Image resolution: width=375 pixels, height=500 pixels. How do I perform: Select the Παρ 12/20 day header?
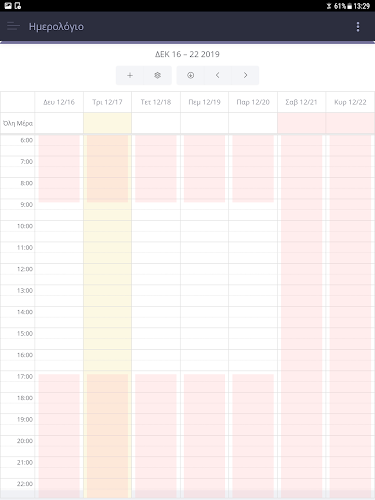253,102
